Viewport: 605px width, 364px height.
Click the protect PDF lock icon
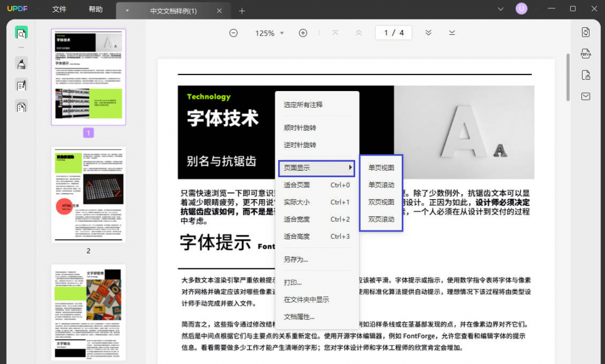pos(586,75)
